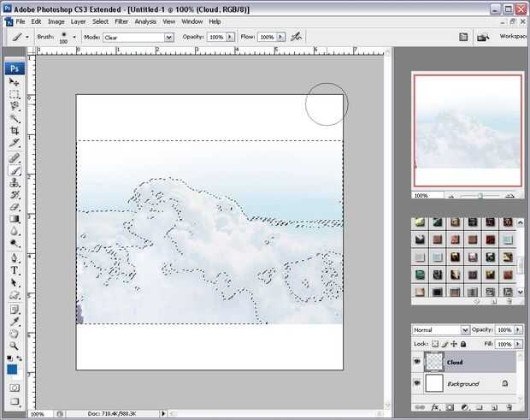Open the tool preset picker arrow

pos(27,37)
